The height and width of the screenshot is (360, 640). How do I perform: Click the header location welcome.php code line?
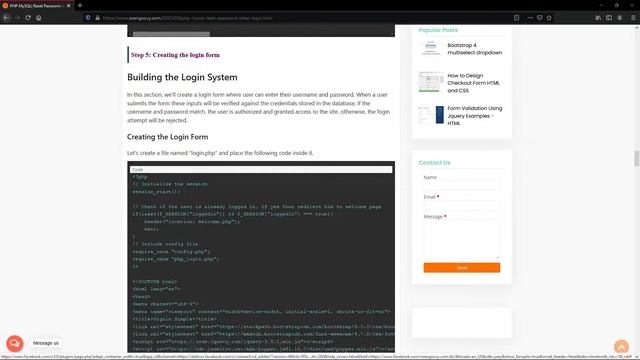pyautogui.click(x=192, y=222)
